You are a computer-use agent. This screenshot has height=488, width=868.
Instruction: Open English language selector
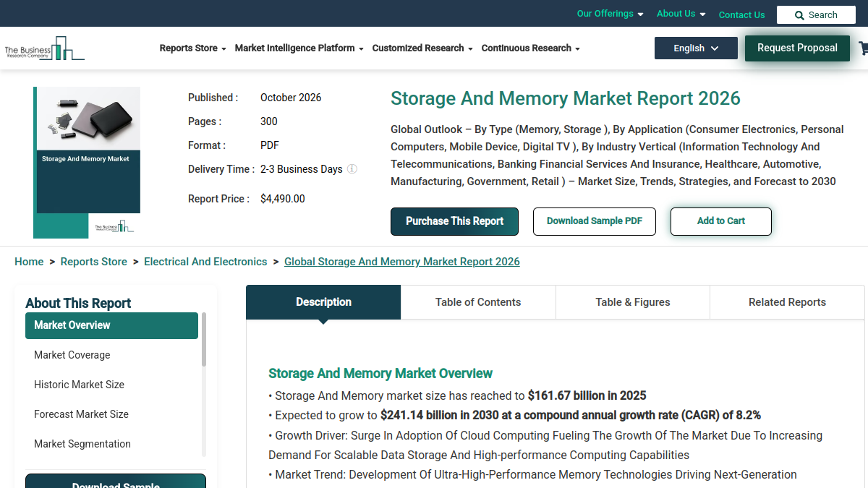click(696, 48)
